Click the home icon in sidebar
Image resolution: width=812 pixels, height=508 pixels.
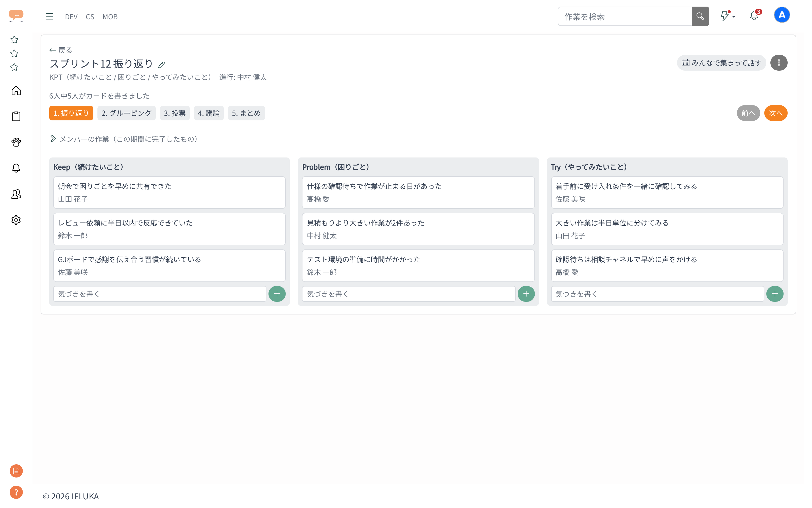(16, 91)
